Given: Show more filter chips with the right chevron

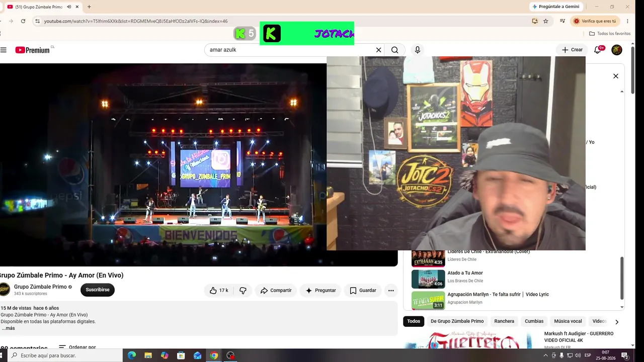Looking at the screenshot, I should pyautogui.click(x=617, y=322).
